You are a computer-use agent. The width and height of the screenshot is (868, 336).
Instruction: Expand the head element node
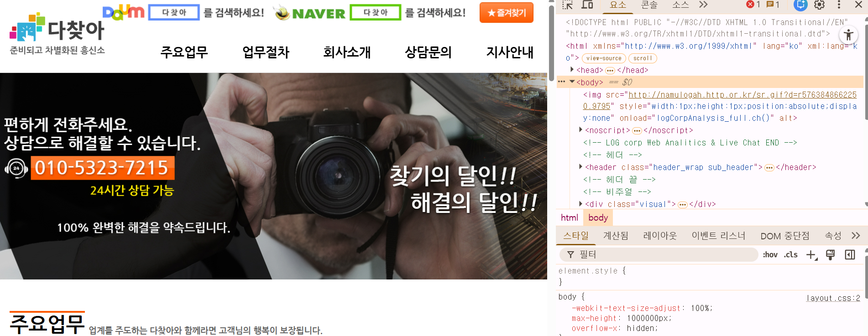(x=572, y=70)
